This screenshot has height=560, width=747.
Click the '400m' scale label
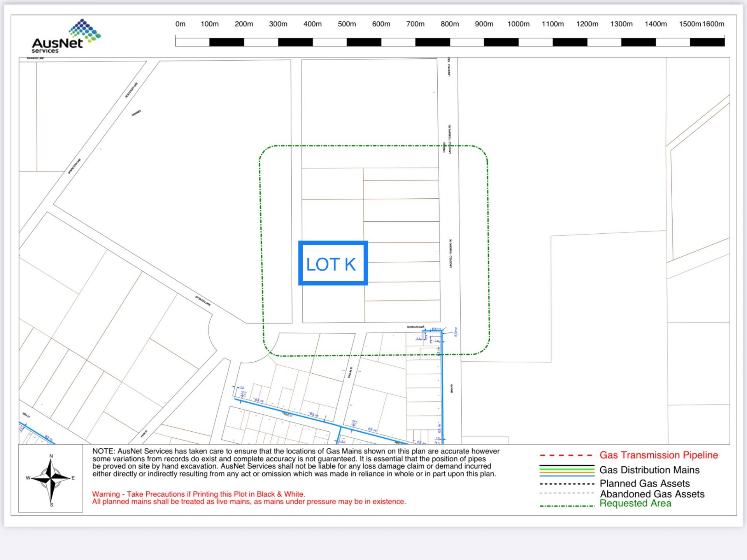coord(312,24)
